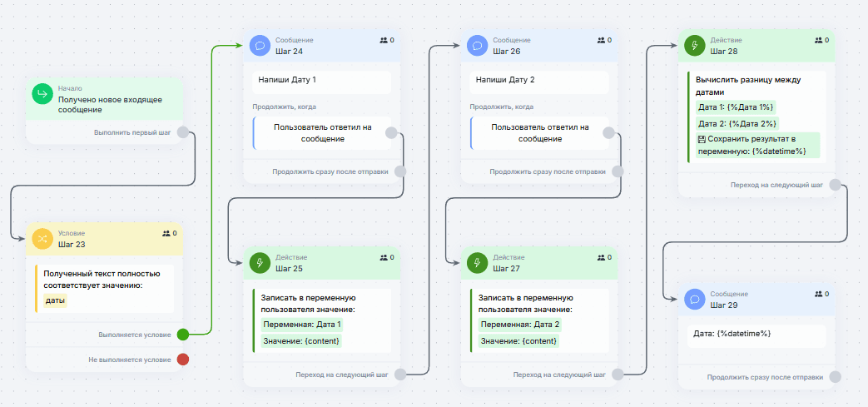
Task: Click the Условие header label
Action: click(x=72, y=233)
